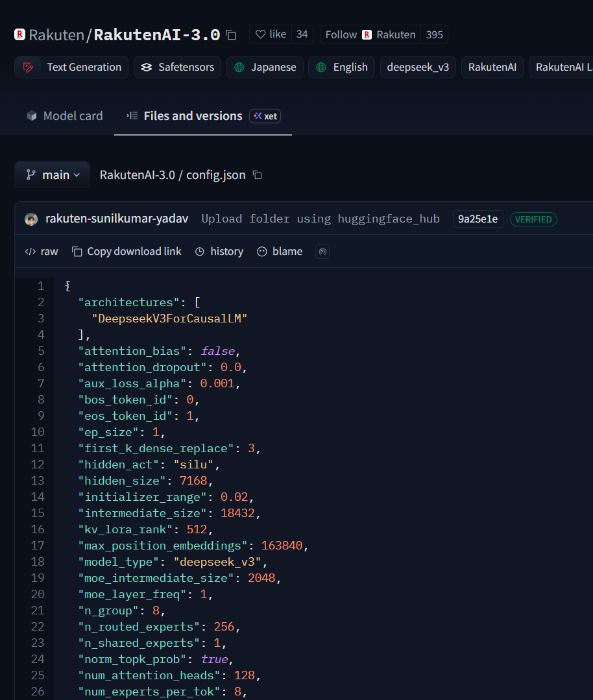Click the "attention_bias" false value

point(217,352)
